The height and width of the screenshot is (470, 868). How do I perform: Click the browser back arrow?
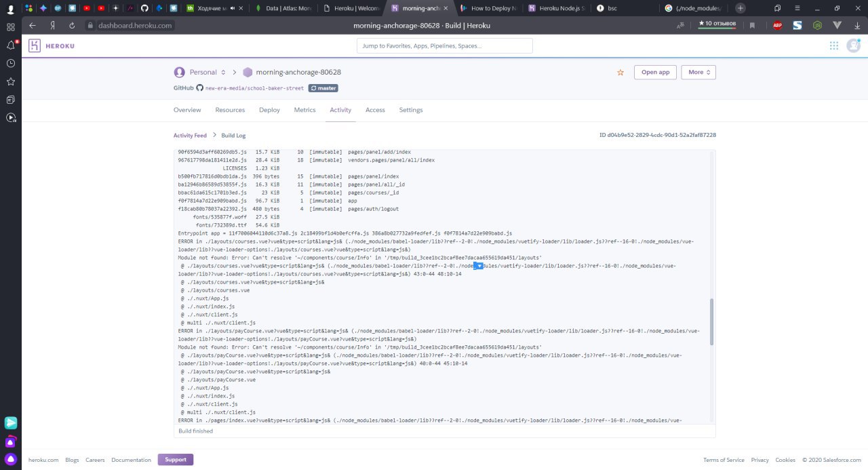pos(33,25)
